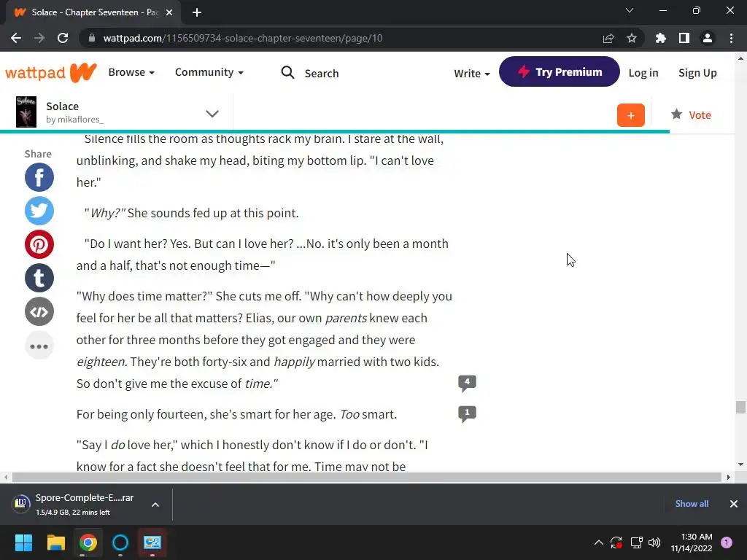Show hidden system tray icons

[x=599, y=542]
